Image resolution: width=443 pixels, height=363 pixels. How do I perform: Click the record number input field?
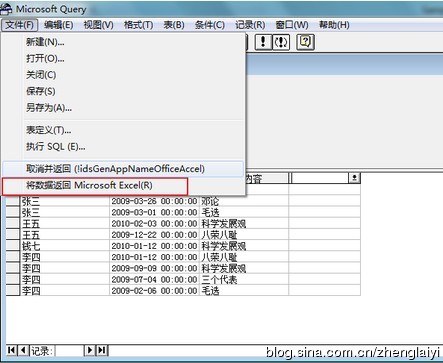click(x=69, y=351)
